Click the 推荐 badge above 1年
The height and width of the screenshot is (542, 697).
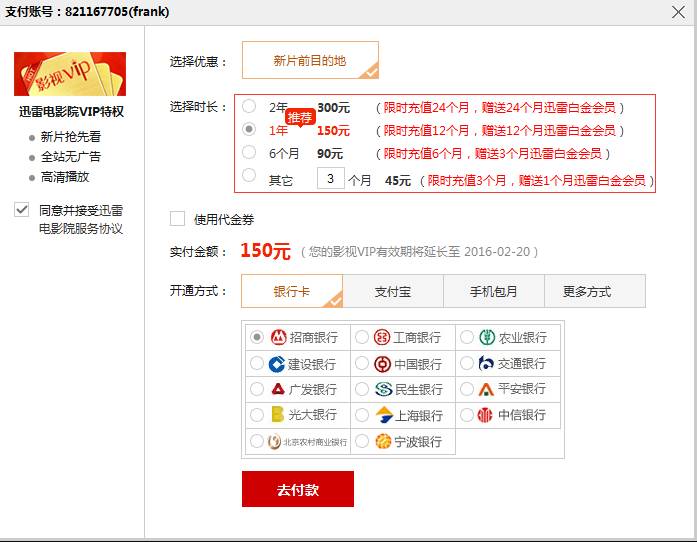tap(300, 117)
